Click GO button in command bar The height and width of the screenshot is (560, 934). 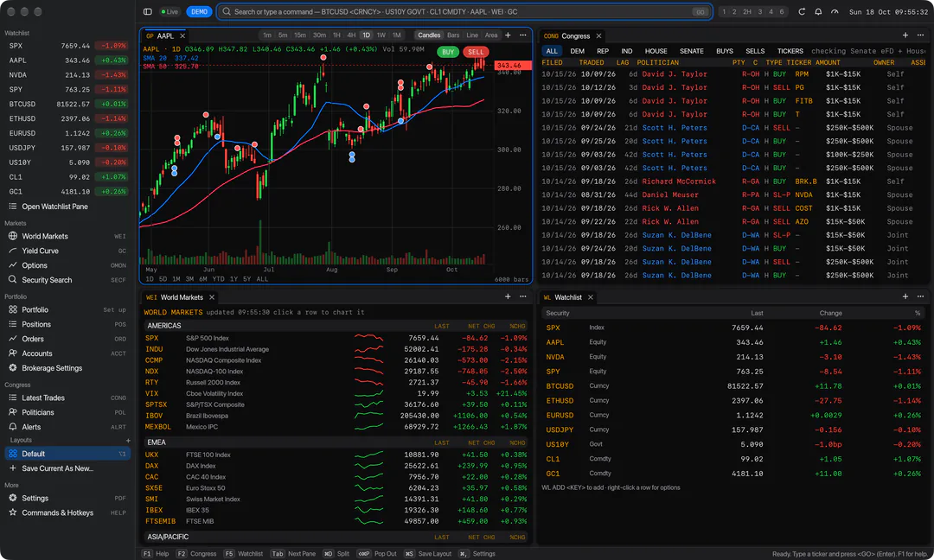pos(700,12)
